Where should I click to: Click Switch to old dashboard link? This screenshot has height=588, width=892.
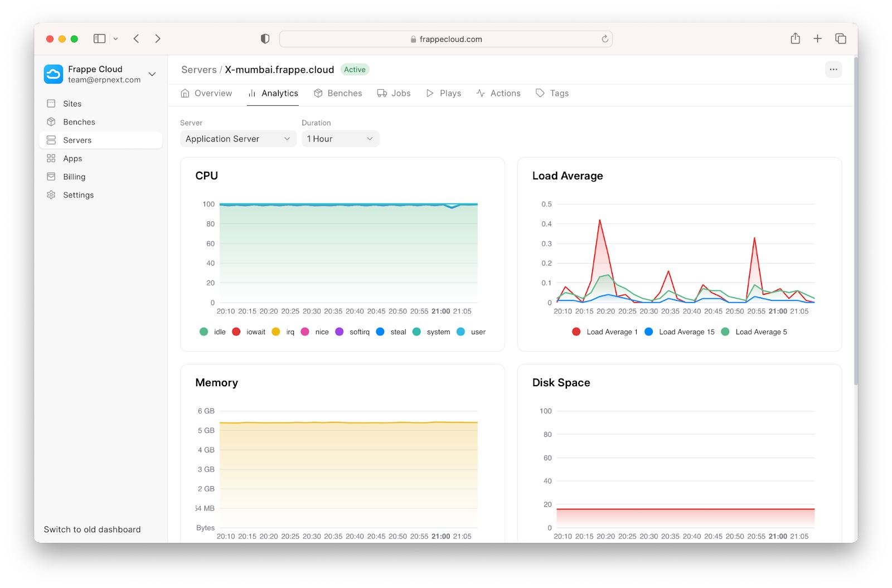(x=92, y=529)
